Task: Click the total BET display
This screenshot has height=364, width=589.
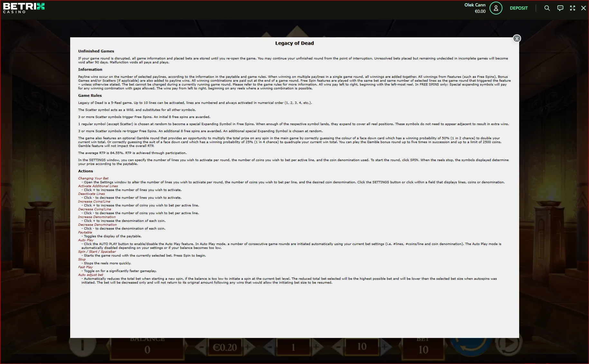Action: click(x=423, y=347)
